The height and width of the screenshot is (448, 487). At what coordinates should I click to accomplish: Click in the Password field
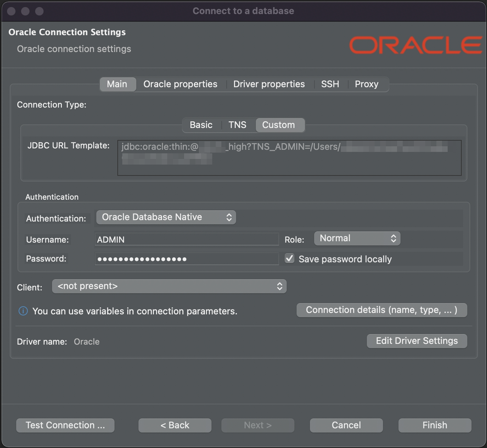point(187,259)
